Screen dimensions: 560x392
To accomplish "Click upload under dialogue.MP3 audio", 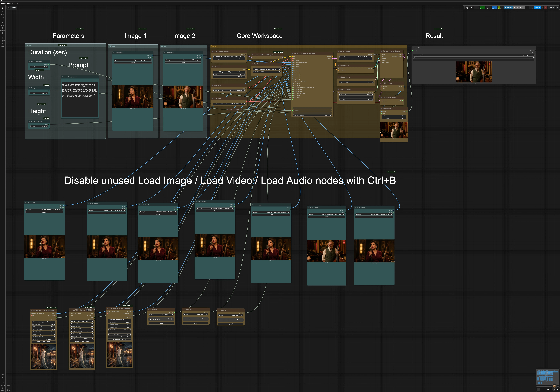I will pos(161,323).
